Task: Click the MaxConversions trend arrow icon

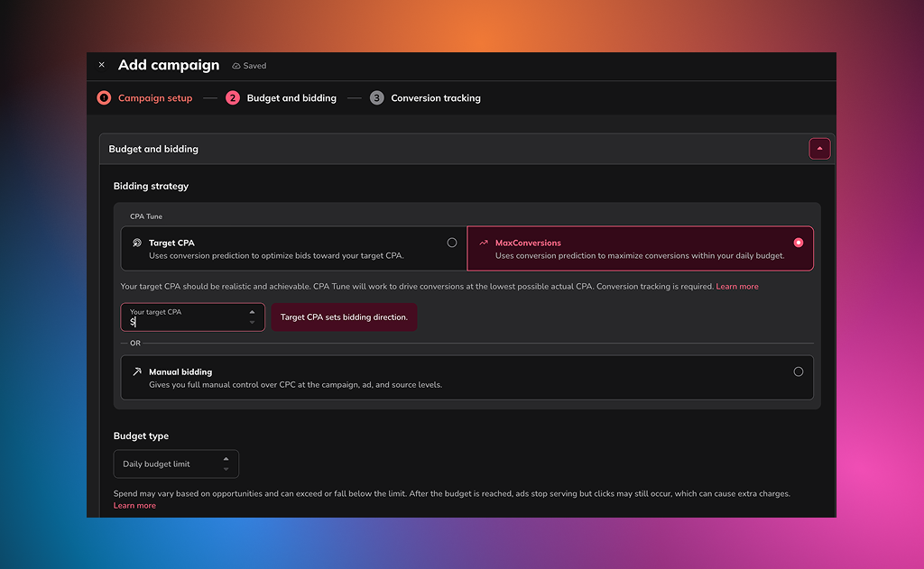Action: pos(484,243)
